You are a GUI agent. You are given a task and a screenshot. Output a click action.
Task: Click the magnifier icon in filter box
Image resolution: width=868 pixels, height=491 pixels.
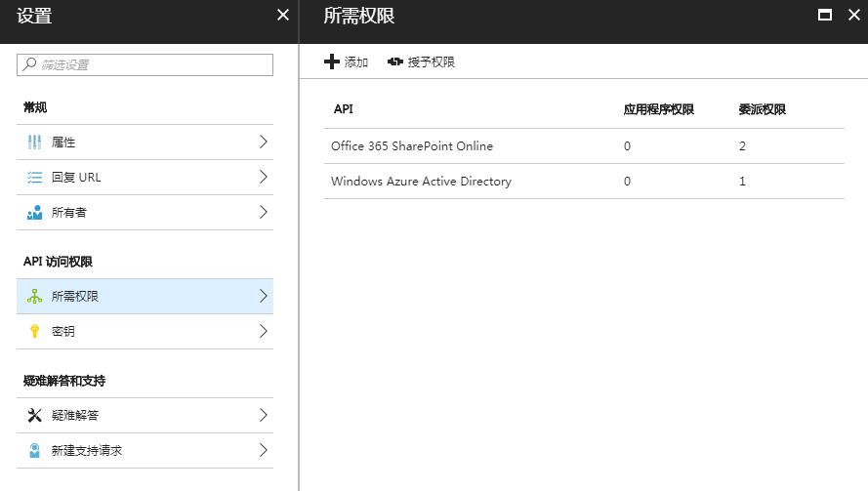(x=29, y=64)
